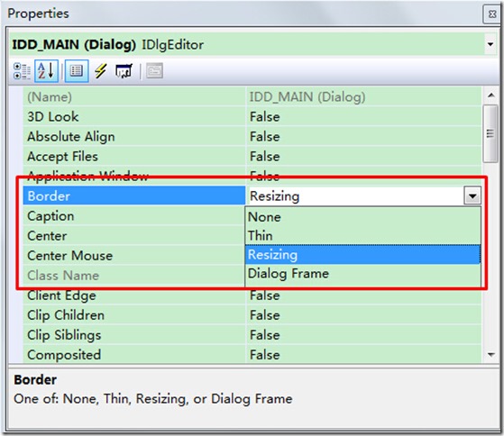
Task: Click the disabled Property Pages icon
Action: click(154, 71)
